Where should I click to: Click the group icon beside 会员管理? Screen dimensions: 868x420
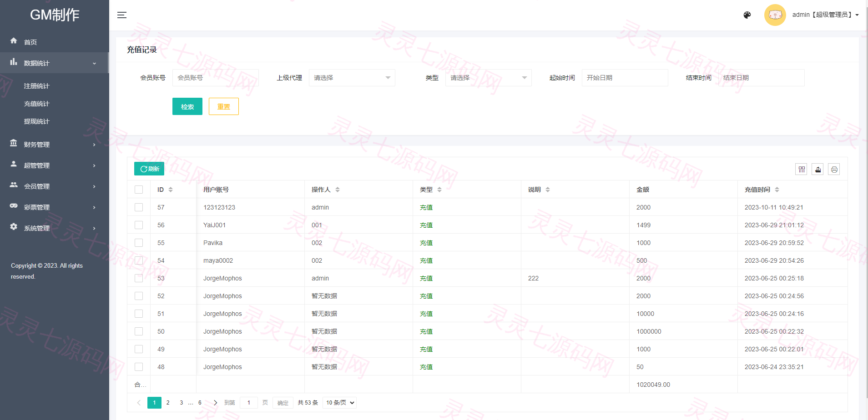point(14,185)
